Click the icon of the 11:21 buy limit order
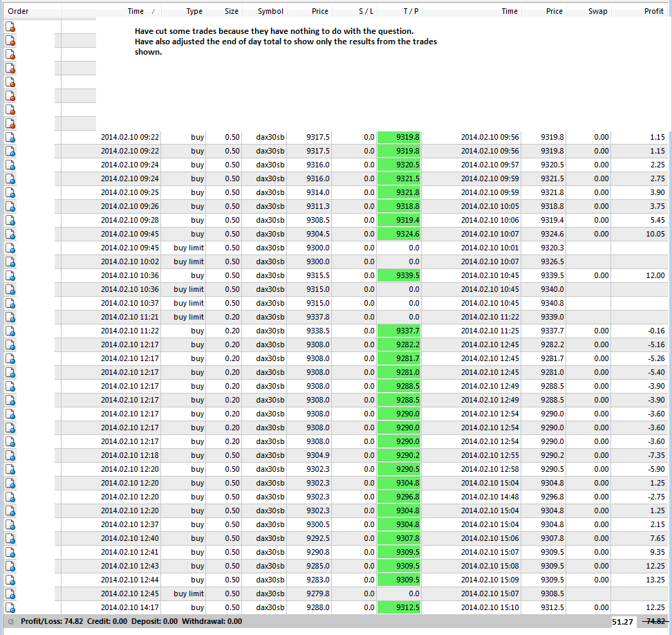 click(x=10, y=317)
